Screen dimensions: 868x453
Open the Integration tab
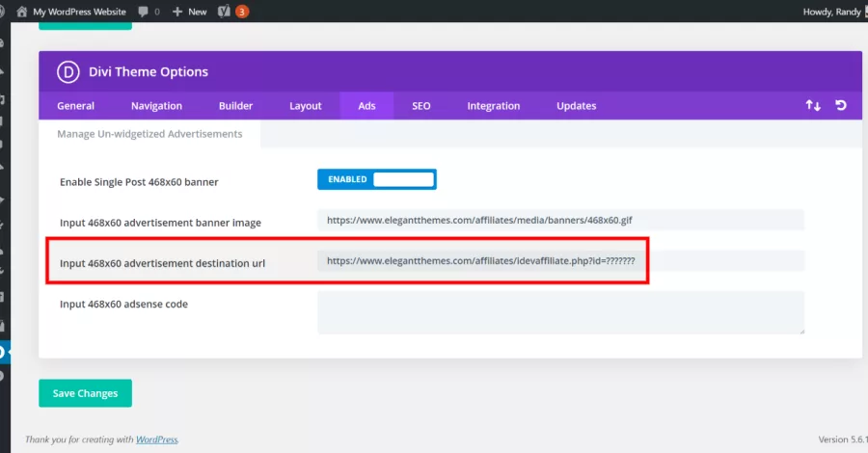point(493,106)
